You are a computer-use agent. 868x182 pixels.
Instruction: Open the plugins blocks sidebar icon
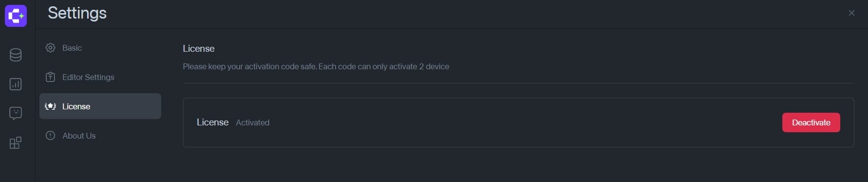pos(16,142)
